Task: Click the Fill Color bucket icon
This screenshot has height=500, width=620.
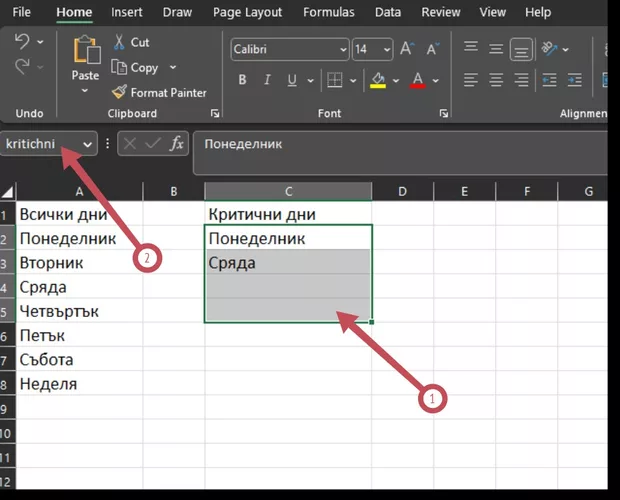Action: point(377,80)
